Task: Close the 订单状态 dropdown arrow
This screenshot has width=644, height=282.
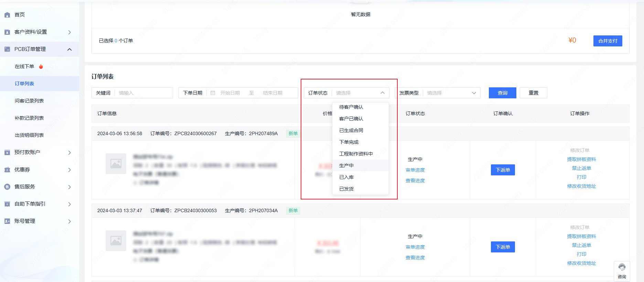Action: coord(383,93)
